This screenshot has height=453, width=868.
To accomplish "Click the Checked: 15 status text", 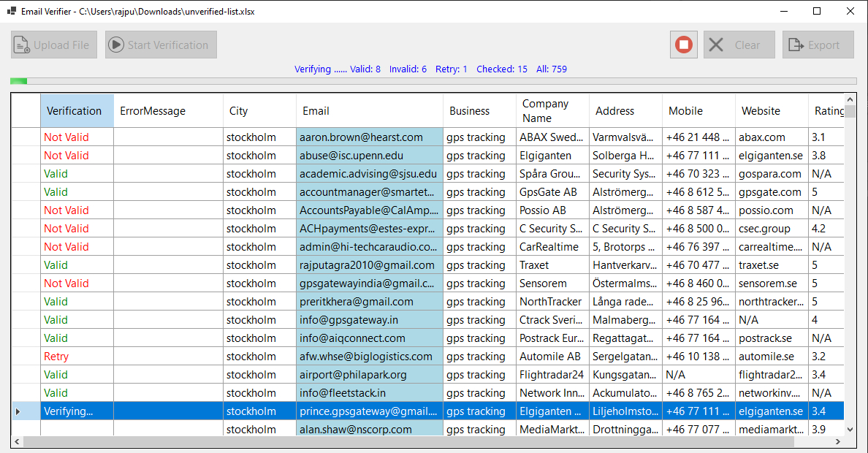I will point(501,69).
